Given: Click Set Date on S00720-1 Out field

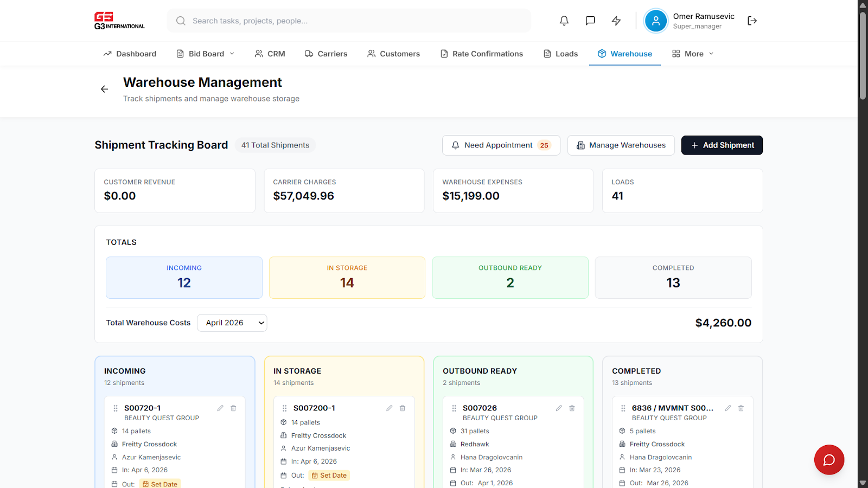Looking at the screenshot, I should (x=160, y=484).
